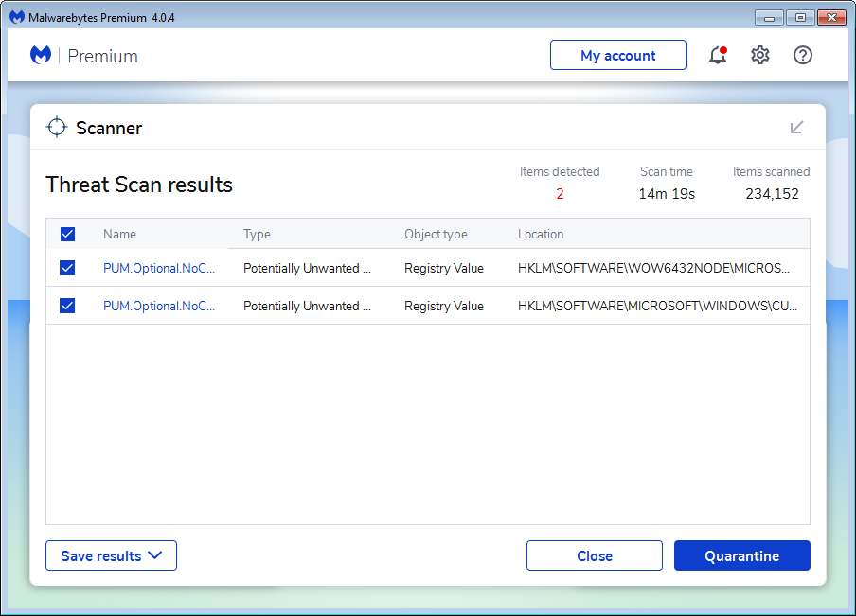
Task: Sort by the Location column header
Action: [541, 234]
